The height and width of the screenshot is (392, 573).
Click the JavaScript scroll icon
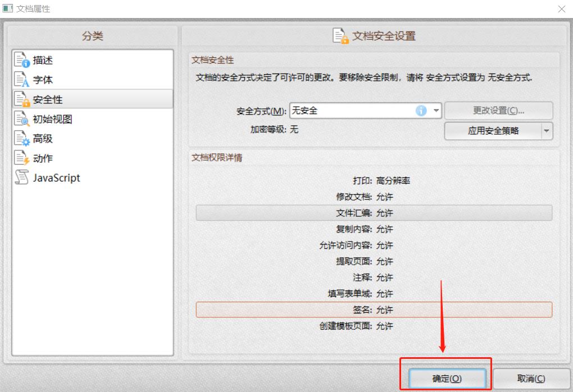click(21, 177)
